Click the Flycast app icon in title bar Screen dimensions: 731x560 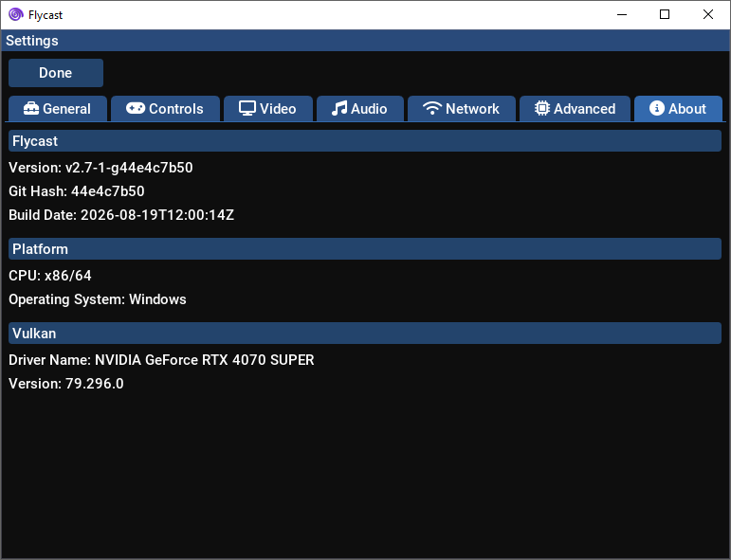point(16,14)
